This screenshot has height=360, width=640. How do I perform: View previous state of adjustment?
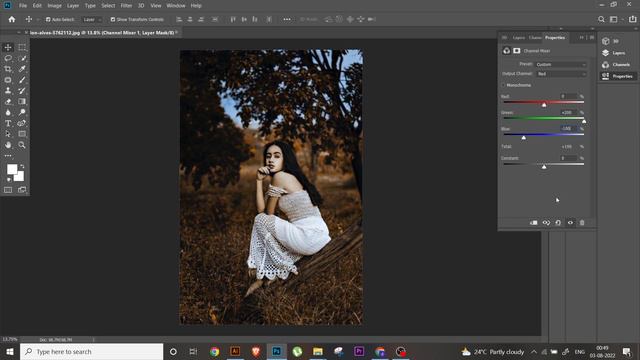[x=546, y=222]
